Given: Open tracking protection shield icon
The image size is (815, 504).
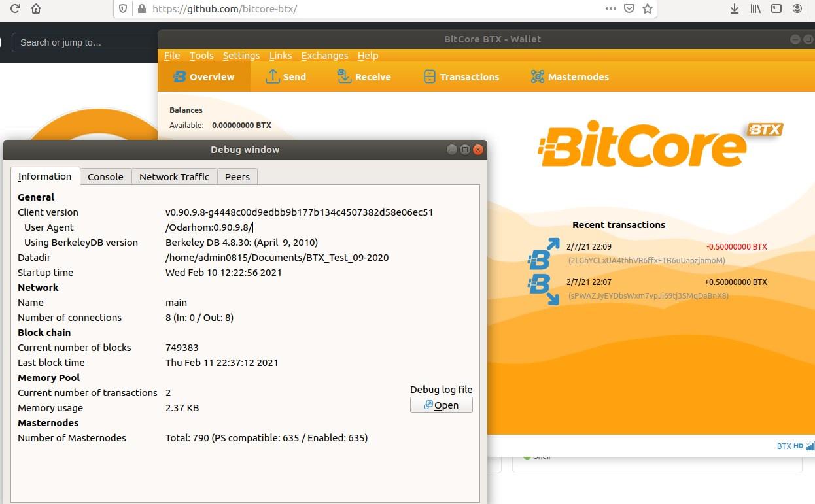Looking at the screenshot, I should coord(124,9).
